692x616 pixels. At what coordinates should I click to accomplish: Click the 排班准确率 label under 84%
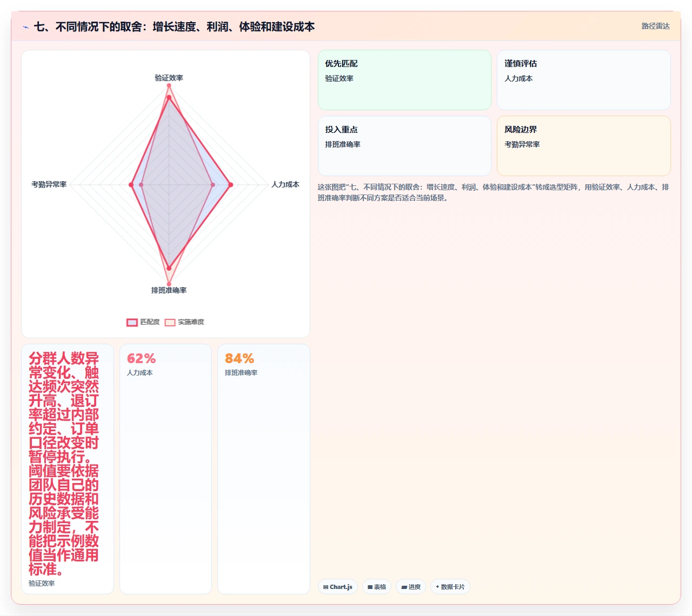pos(241,373)
